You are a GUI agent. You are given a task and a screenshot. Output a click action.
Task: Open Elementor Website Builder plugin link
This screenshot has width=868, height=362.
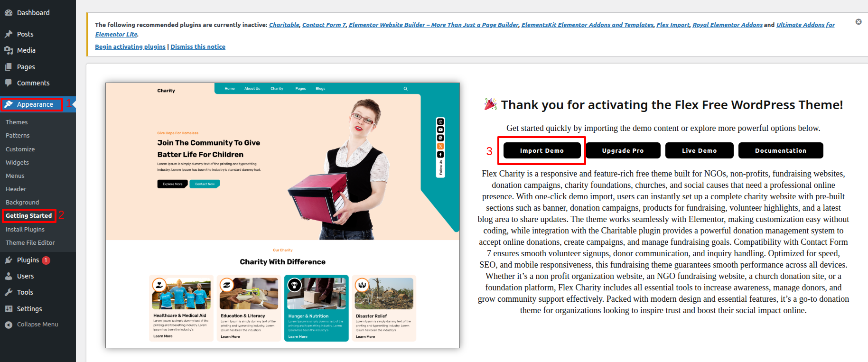(x=434, y=25)
